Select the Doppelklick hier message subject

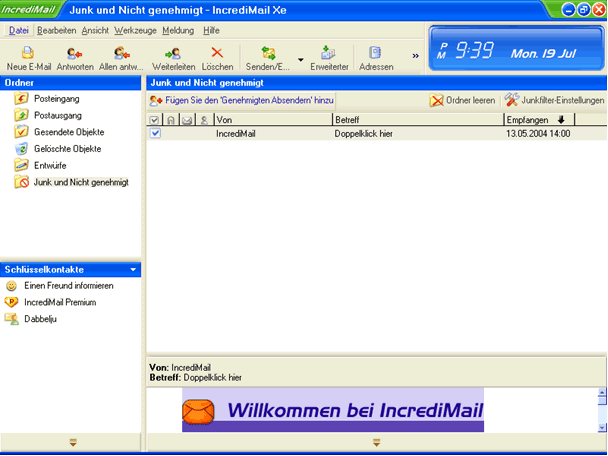click(364, 134)
